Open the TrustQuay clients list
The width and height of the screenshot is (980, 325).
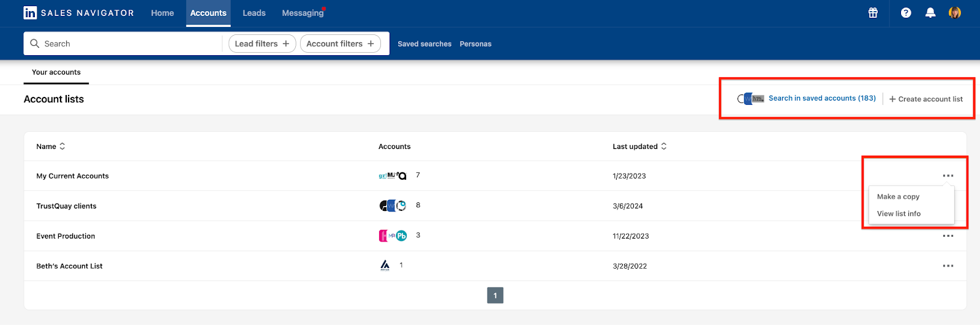(x=66, y=206)
